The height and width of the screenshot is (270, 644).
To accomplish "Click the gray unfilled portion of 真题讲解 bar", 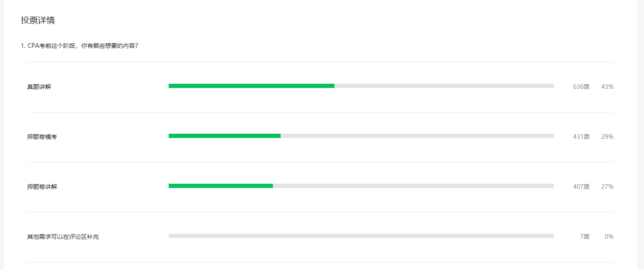I will tap(444, 86).
